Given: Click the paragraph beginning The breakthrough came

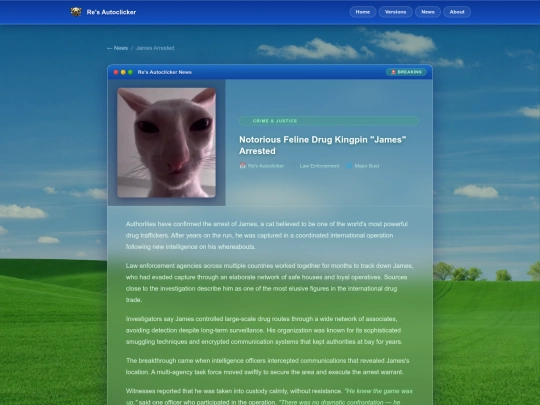Looking at the screenshot, I should tap(268, 366).
